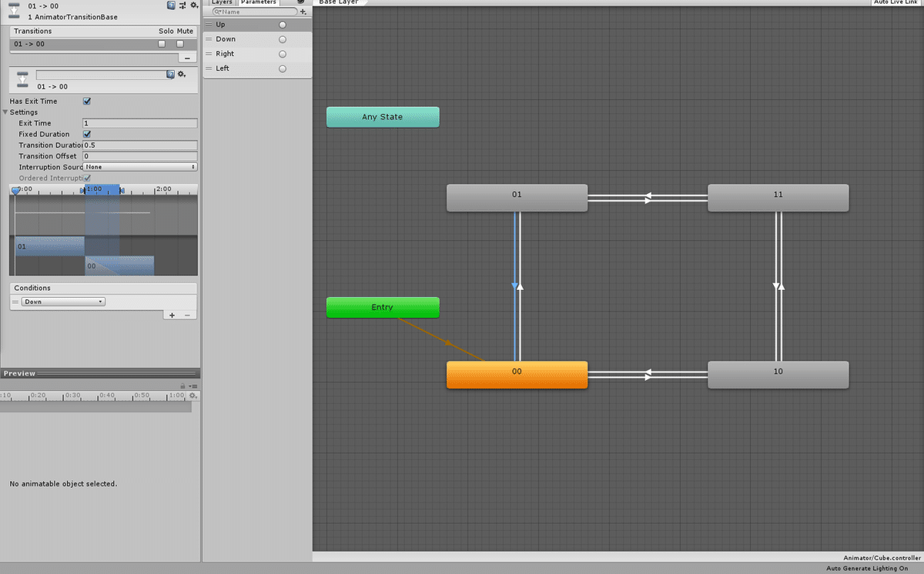Viewport: 924px width, 574px height.
Task: Toggle the Down trigger parameter radio
Action: [x=283, y=39]
